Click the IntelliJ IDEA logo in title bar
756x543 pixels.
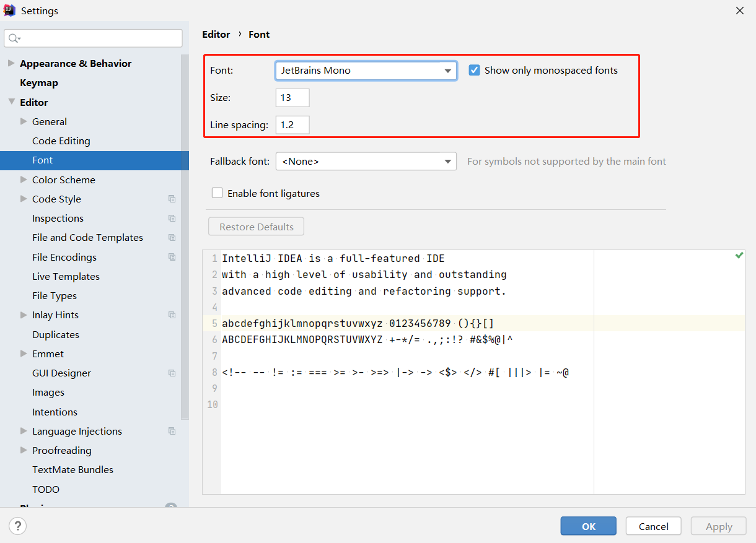coord(9,11)
